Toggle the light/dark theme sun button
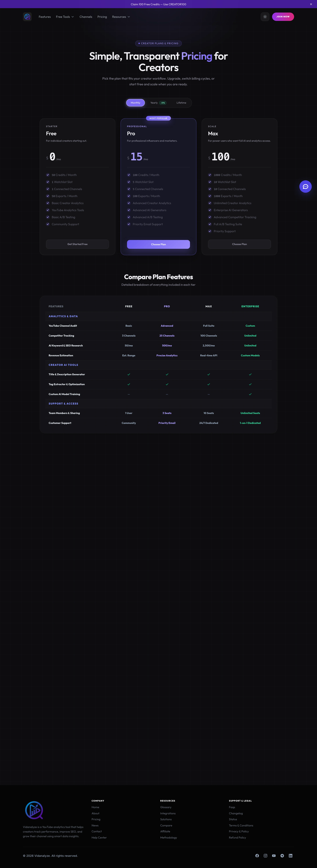 pyautogui.click(x=265, y=16)
